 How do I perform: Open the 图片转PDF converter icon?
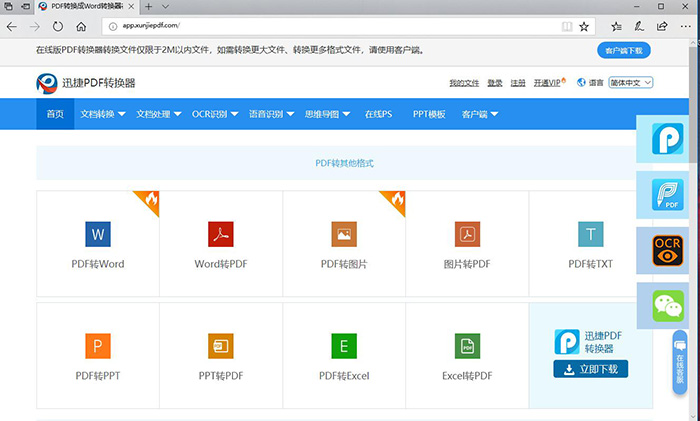pyautogui.click(x=467, y=234)
